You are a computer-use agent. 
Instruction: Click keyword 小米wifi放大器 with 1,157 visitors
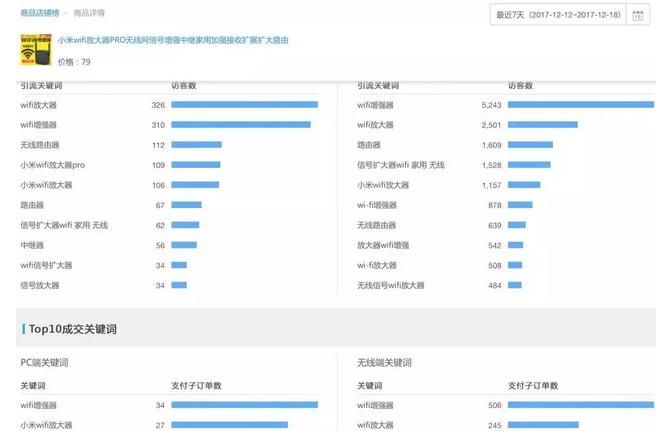click(383, 185)
